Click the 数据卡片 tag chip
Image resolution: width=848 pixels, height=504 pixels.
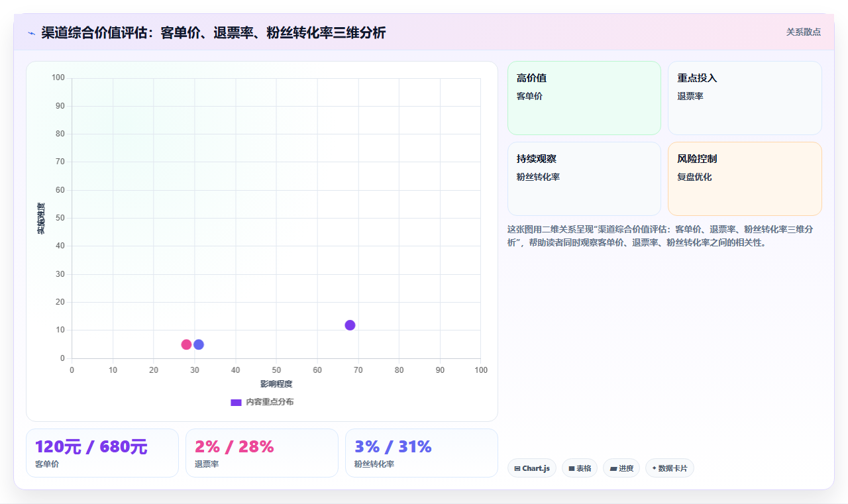coord(670,468)
